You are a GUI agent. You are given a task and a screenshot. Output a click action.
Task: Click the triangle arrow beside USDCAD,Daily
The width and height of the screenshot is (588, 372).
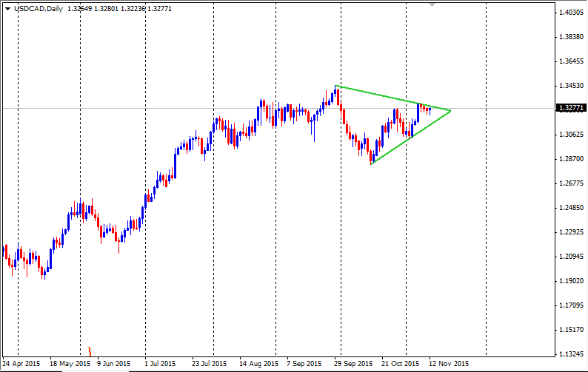(7, 9)
